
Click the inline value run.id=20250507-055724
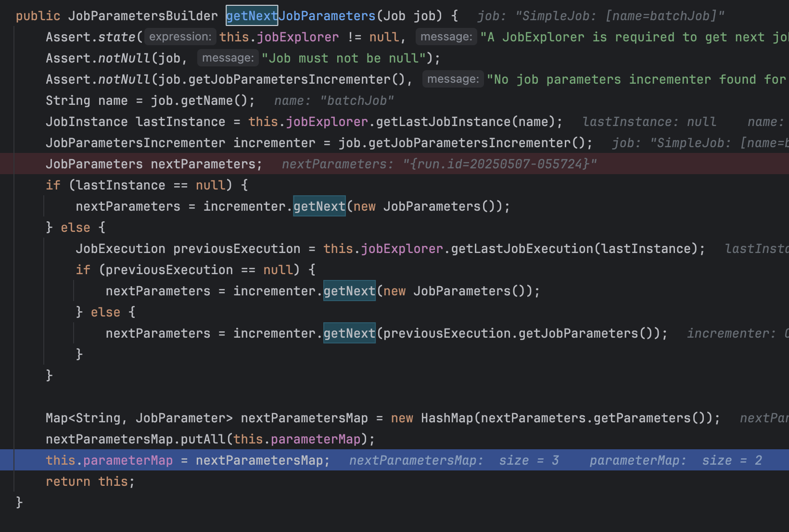pos(500,164)
